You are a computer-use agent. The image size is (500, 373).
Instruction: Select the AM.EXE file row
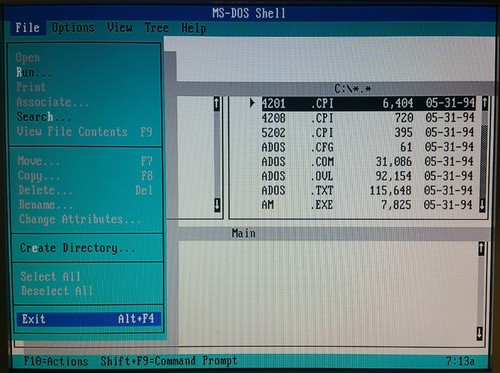click(x=368, y=205)
